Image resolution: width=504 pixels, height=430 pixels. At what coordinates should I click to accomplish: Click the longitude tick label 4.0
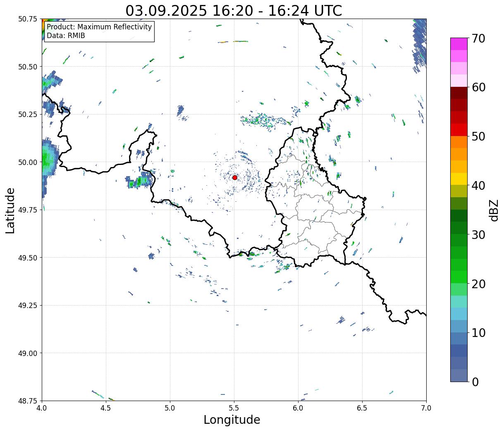[x=42, y=408]
